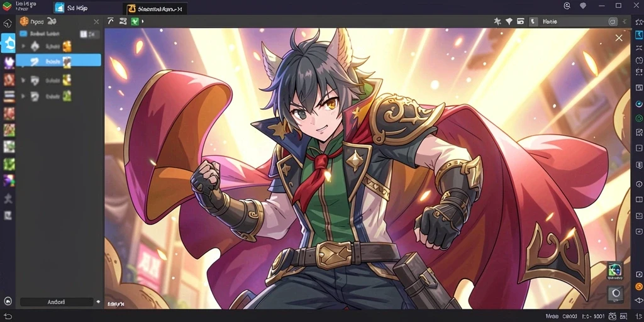The width and height of the screenshot is (644, 322).
Task: Click into the search field in the top toolbar
Action: (x=573, y=21)
